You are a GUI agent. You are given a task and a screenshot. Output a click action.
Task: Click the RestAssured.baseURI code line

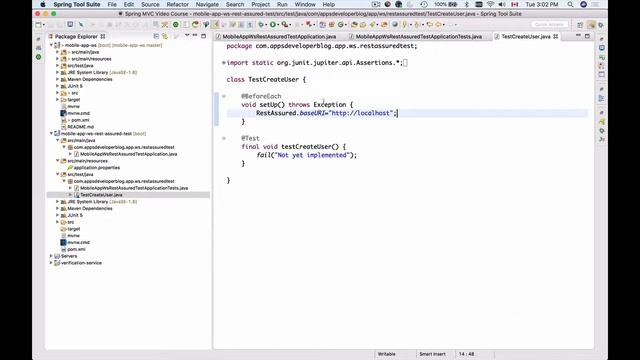[x=327, y=113]
